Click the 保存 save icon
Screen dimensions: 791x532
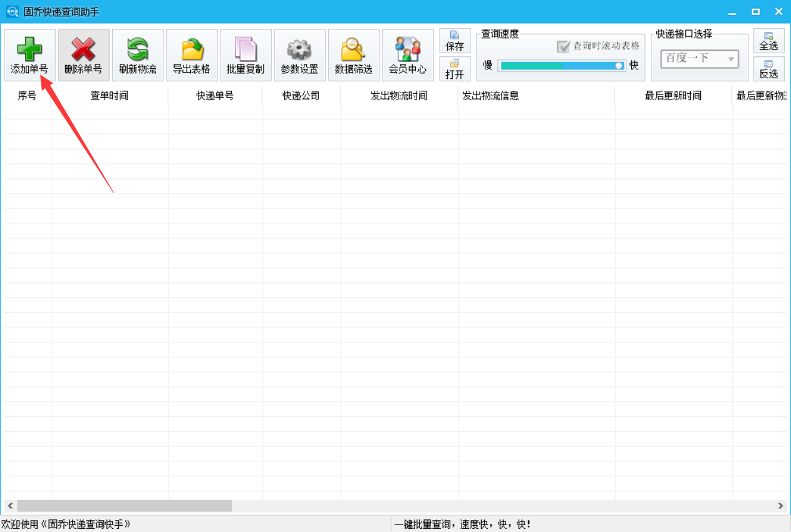455,41
